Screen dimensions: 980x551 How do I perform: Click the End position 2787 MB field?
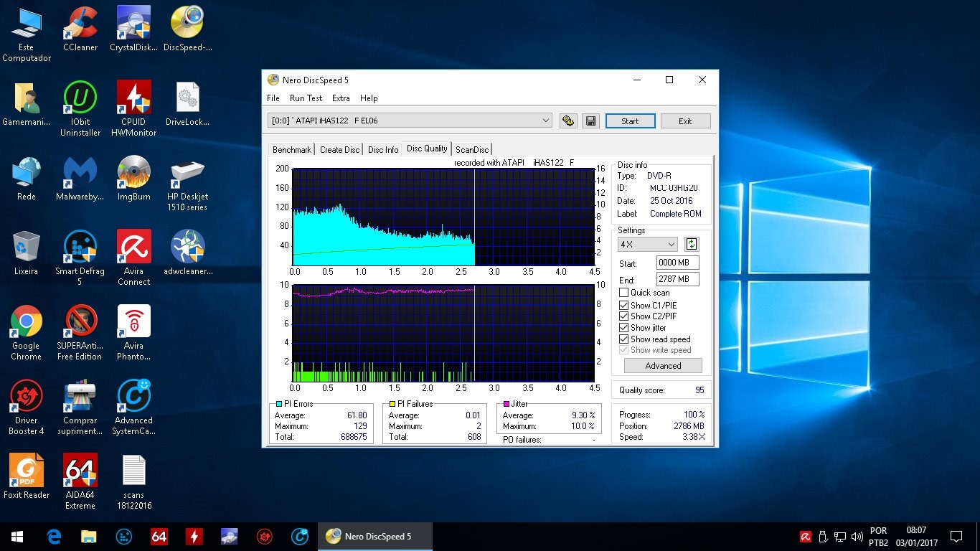click(x=677, y=279)
